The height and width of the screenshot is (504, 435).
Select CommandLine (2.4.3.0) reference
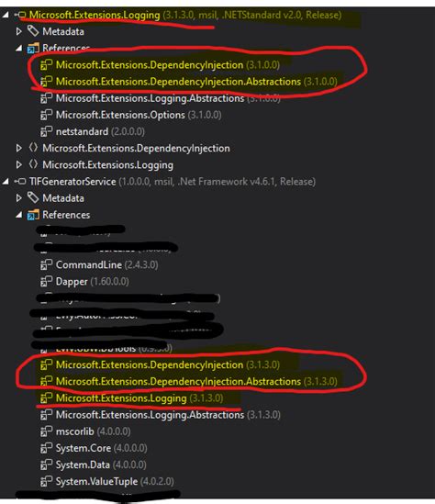[x=107, y=265]
